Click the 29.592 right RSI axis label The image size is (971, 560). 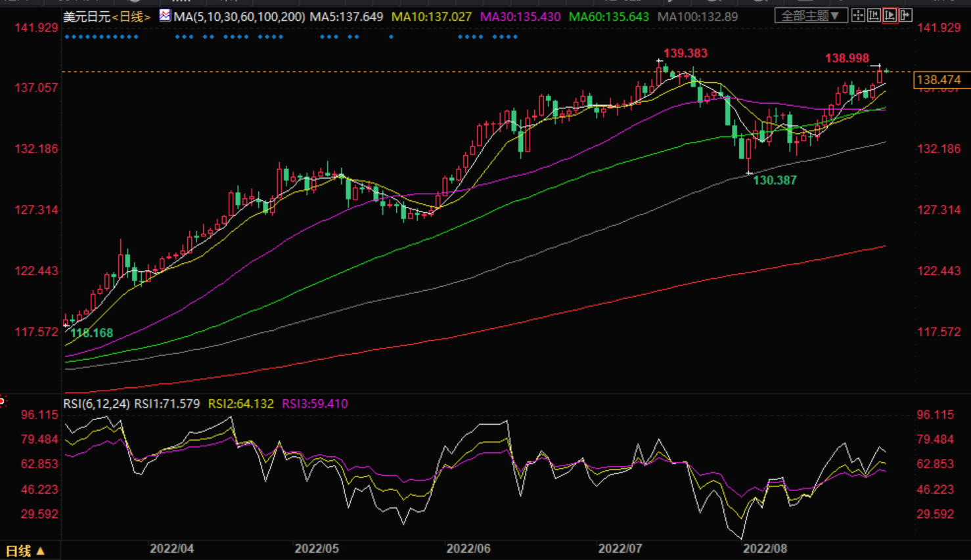[936, 514]
